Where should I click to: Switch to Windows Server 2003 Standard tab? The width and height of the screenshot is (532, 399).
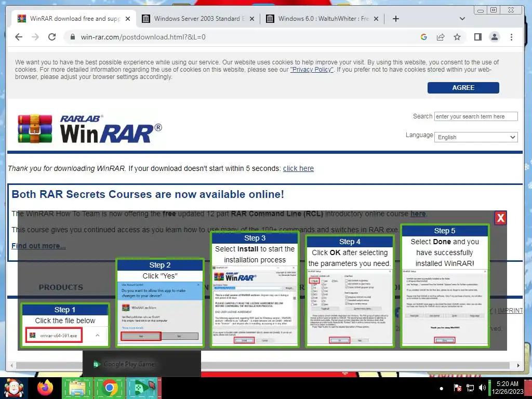(198, 19)
